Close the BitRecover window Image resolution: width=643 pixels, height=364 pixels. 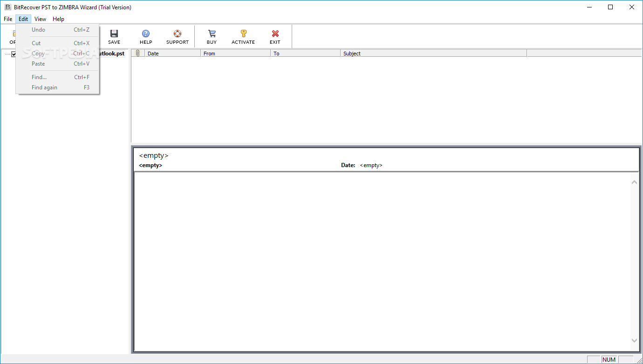point(632,7)
